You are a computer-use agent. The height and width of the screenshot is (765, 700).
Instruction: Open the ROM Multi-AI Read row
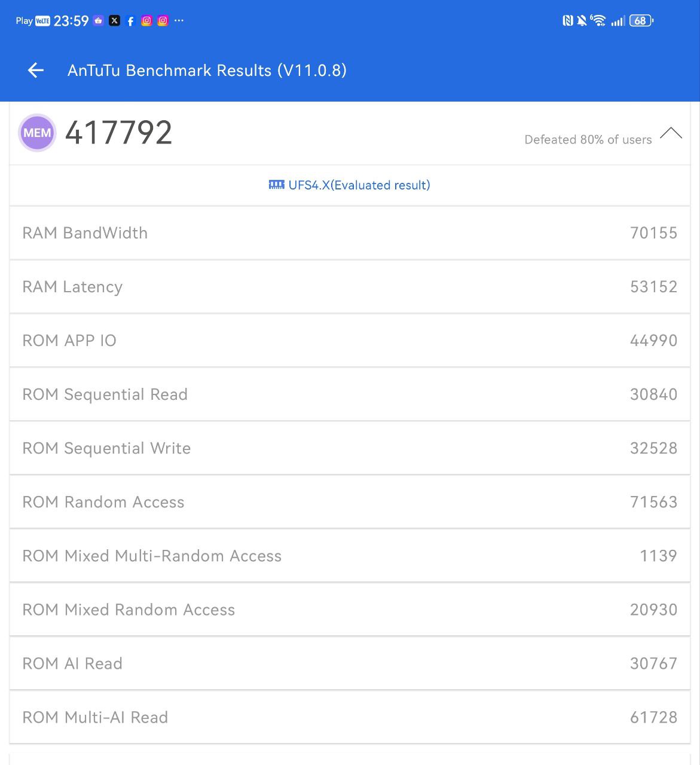tap(350, 717)
